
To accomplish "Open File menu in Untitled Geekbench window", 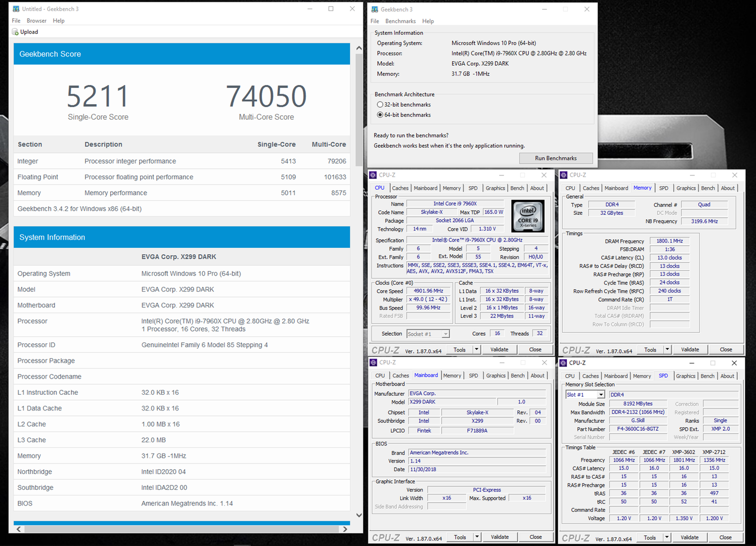I will coord(16,21).
